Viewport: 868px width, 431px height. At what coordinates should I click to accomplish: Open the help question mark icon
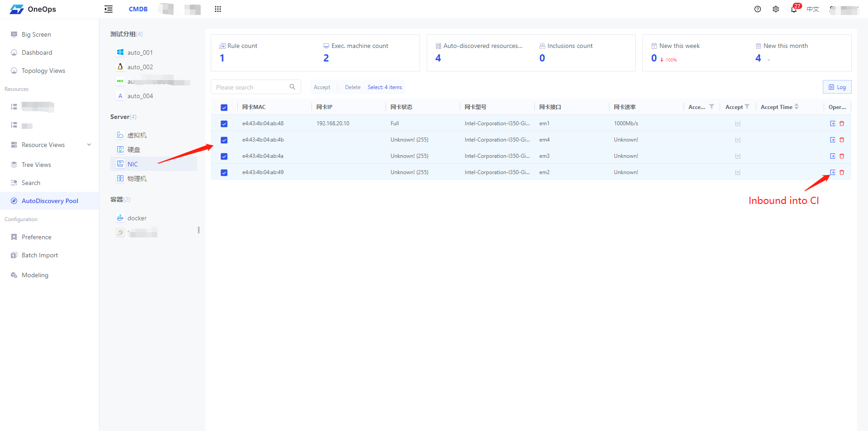point(758,9)
